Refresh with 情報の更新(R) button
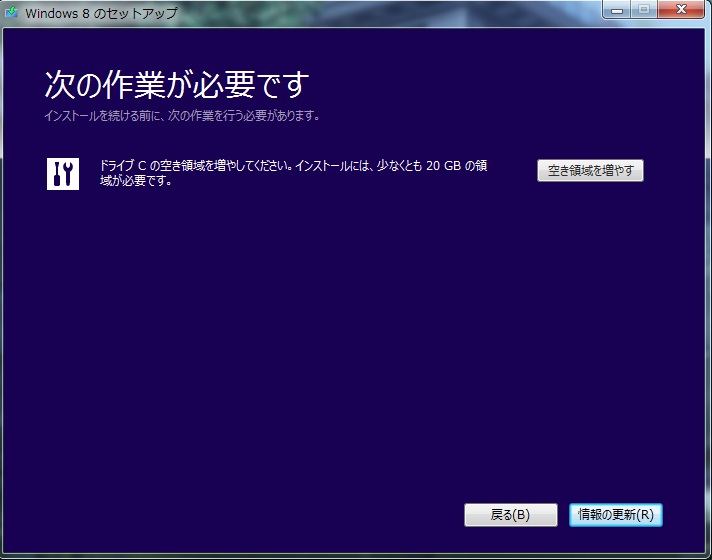 (616, 515)
